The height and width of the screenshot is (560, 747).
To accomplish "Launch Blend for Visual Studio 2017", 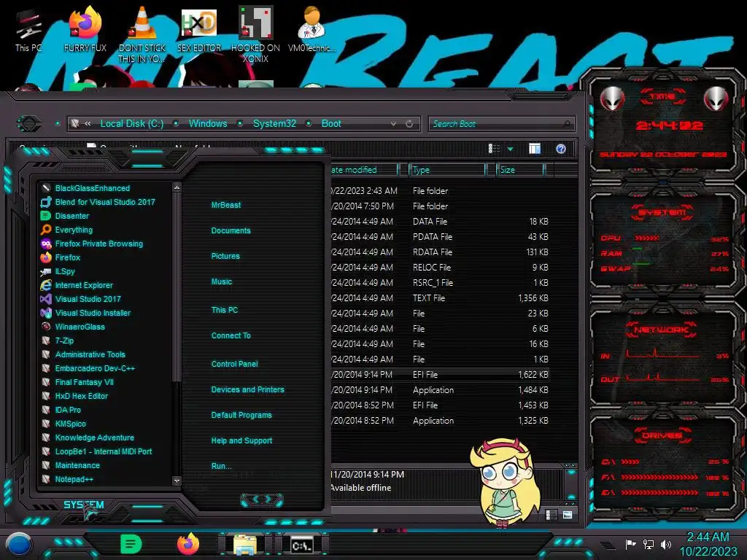I will 98,202.
